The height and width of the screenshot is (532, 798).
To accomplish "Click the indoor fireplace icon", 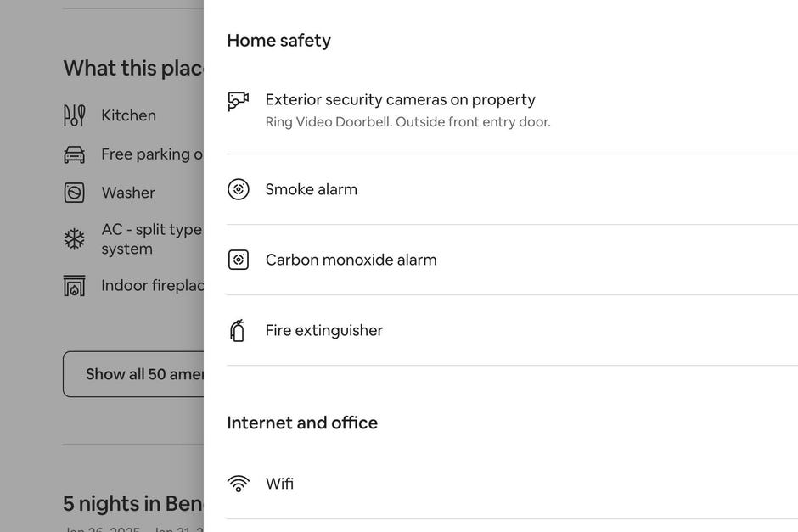I will click(x=75, y=285).
